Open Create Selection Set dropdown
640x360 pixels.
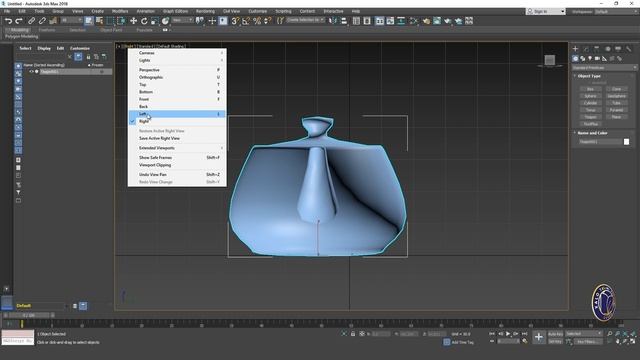point(306,20)
